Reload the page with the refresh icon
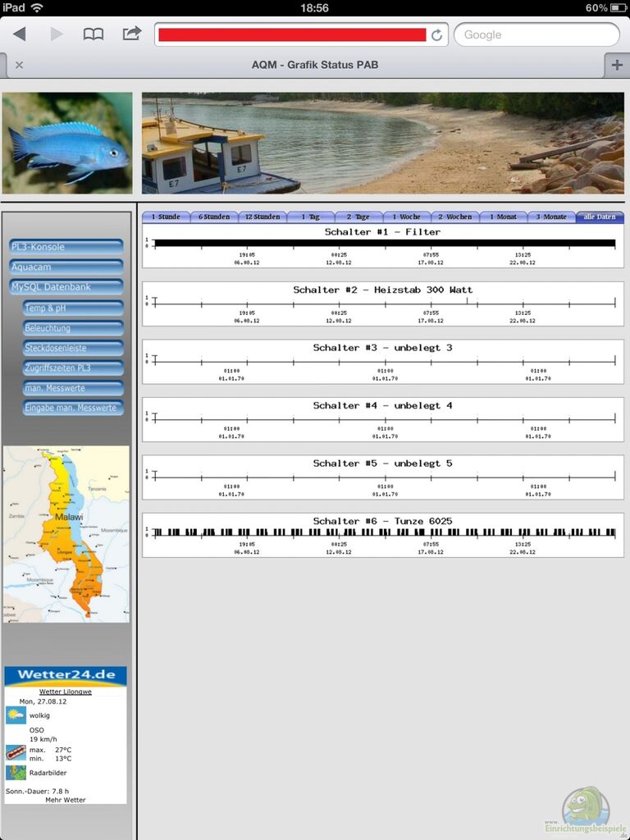The height and width of the screenshot is (840, 630). [437, 35]
